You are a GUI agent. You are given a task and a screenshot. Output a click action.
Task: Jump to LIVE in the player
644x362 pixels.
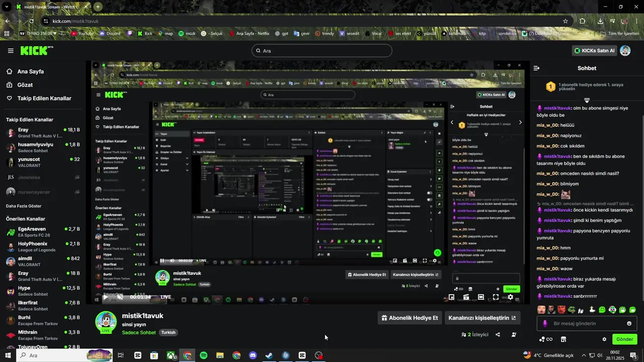pyautogui.click(x=166, y=297)
